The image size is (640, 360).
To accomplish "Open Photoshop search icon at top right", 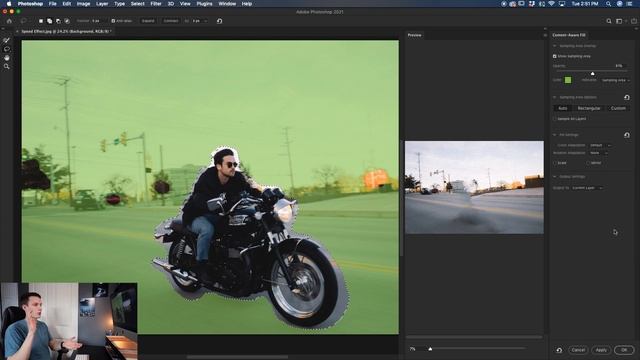I will (609, 21).
